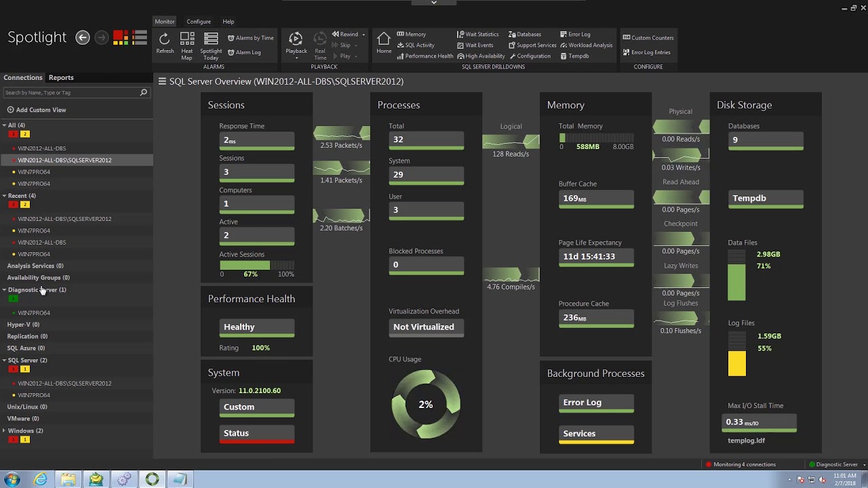Select the Configure ribbon tab
Viewport: 868px width, 488px height.
tap(199, 22)
